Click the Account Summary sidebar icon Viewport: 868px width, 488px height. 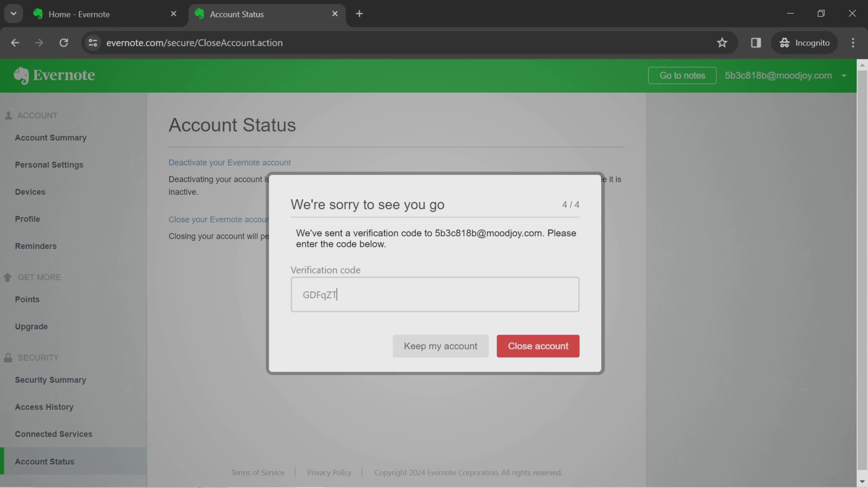(x=51, y=138)
